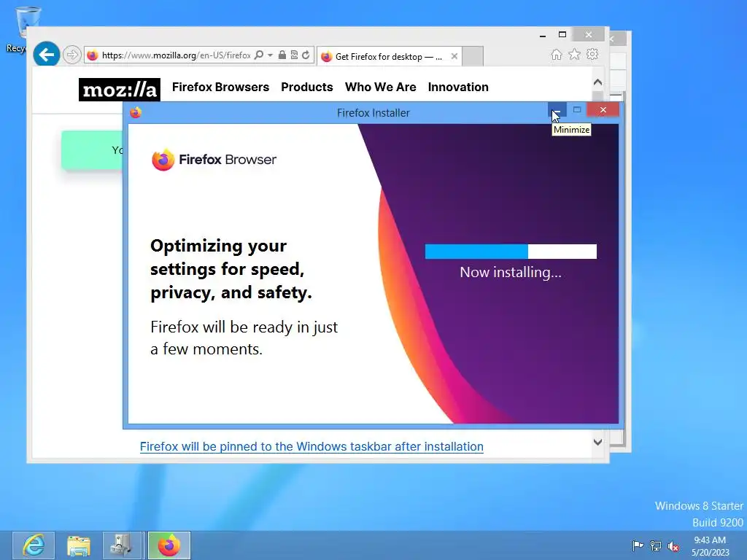Close the Get Firefox for desktop tab
747x560 pixels.
click(454, 56)
